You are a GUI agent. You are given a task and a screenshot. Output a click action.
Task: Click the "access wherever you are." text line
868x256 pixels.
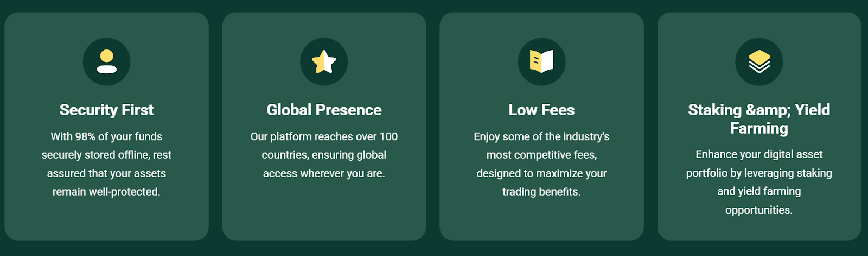(x=324, y=173)
